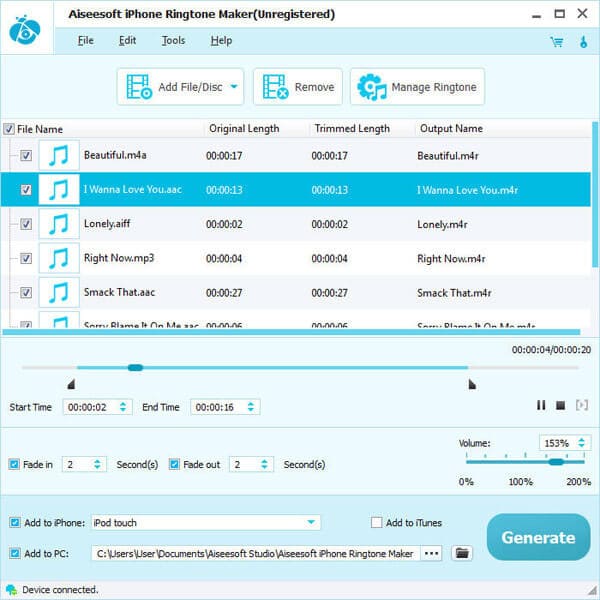Image resolution: width=600 pixels, height=600 pixels.
Task: Click the loop segment bracket icon
Action: [582, 405]
